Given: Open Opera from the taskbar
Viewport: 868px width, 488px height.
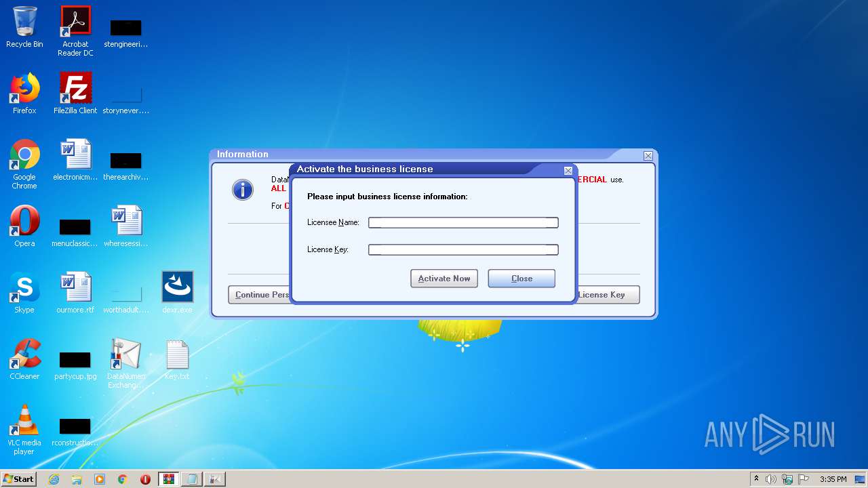Looking at the screenshot, I should 145,479.
